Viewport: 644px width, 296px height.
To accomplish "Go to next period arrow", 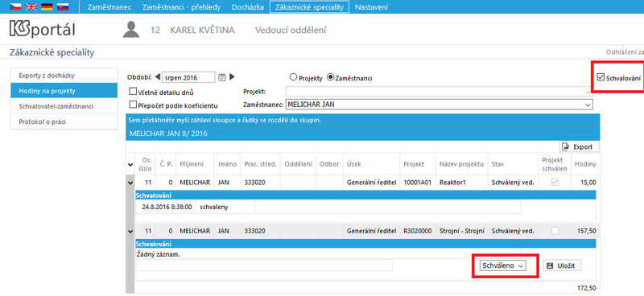I will [232, 76].
